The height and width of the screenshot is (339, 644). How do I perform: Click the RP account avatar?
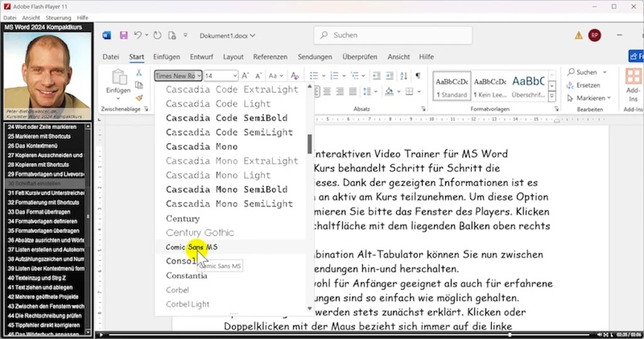(x=594, y=35)
